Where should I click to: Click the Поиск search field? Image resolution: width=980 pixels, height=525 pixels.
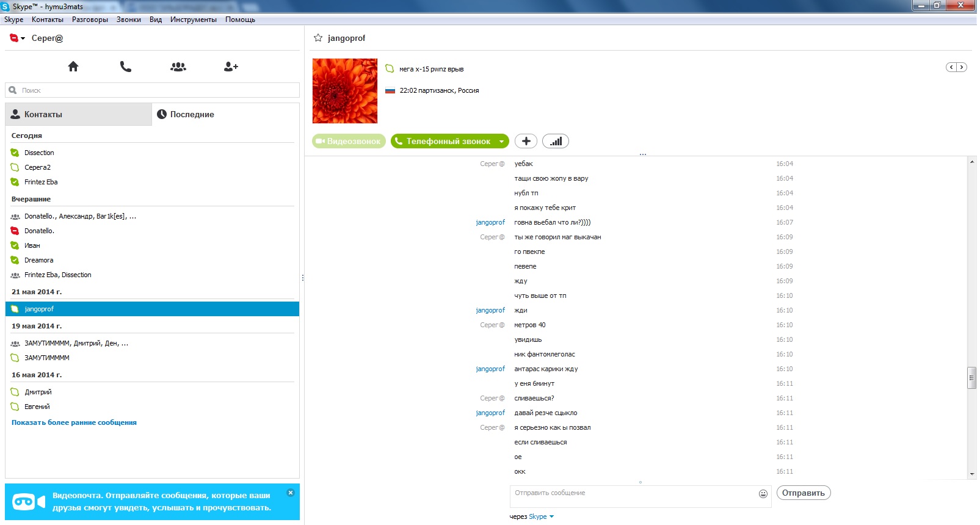tap(152, 90)
